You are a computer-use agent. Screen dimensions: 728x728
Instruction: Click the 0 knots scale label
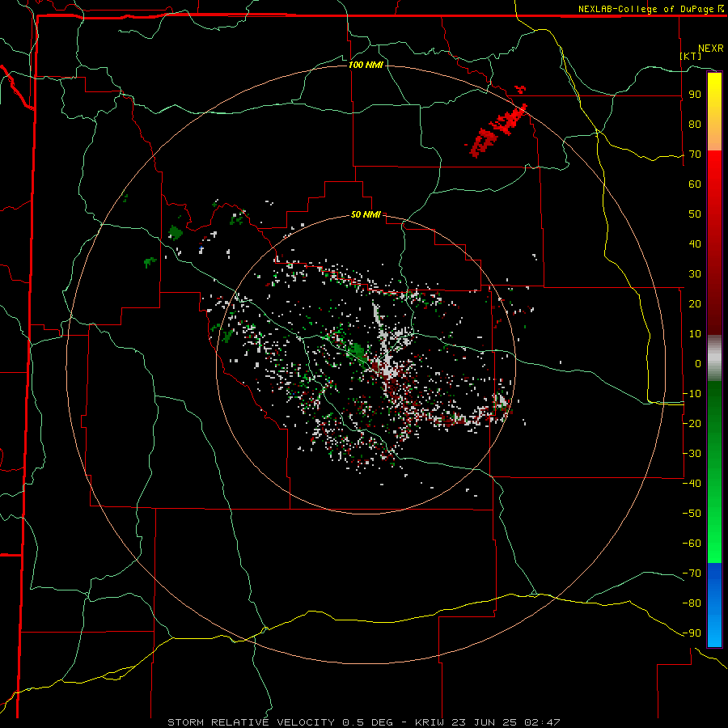698,364
